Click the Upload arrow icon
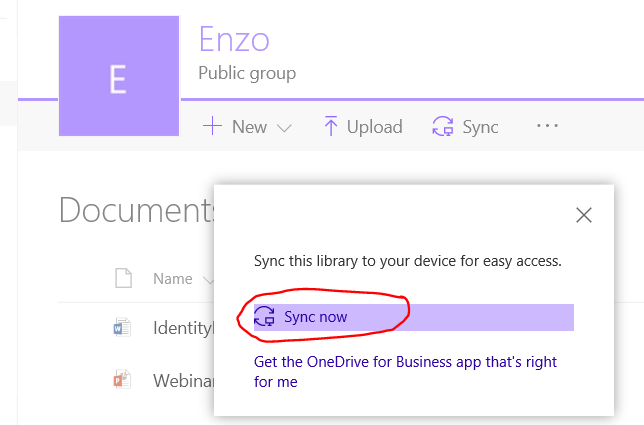The width and height of the screenshot is (644, 425). coord(331,127)
